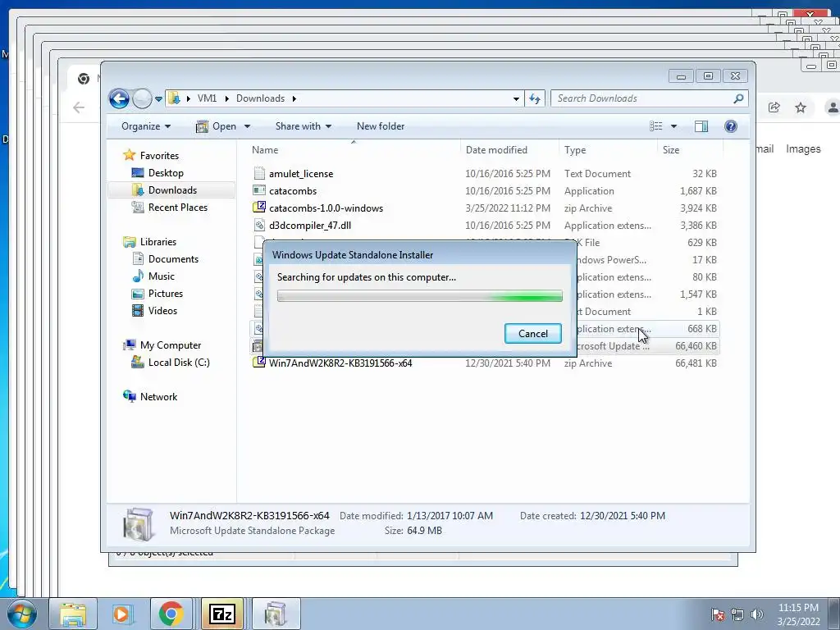Expand the arrow after VM1 breadcrumb
The image size is (840, 630).
[x=226, y=98]
